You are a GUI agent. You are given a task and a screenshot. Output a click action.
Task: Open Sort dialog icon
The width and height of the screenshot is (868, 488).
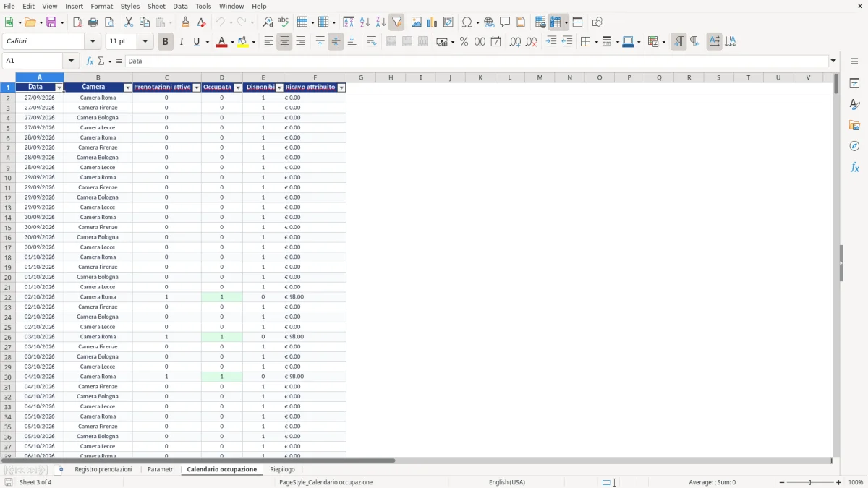(349, 22)
